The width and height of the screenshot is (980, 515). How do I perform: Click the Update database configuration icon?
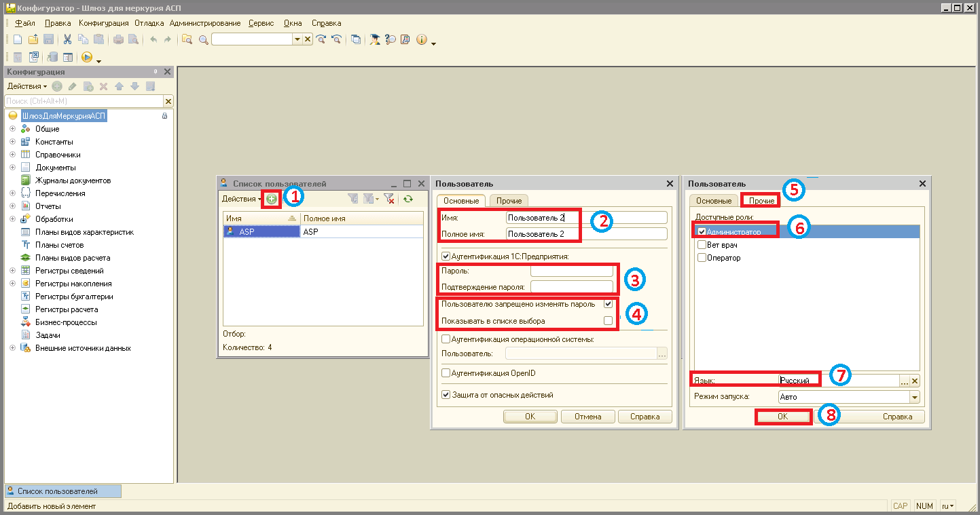[53, 57]
